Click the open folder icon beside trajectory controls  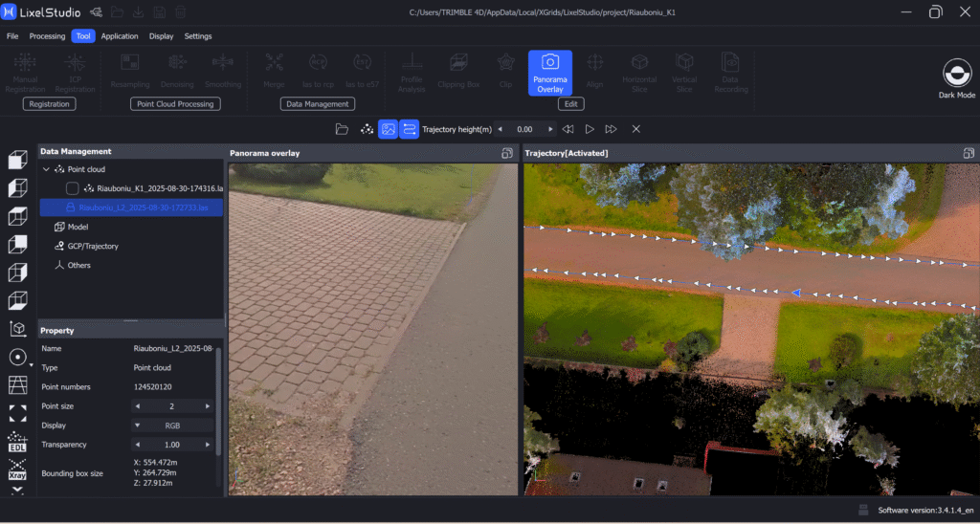coord(342,129)
